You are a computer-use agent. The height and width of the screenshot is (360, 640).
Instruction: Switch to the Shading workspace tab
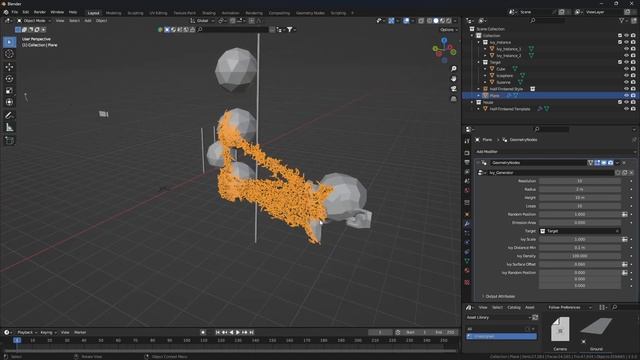coord(209,13)
